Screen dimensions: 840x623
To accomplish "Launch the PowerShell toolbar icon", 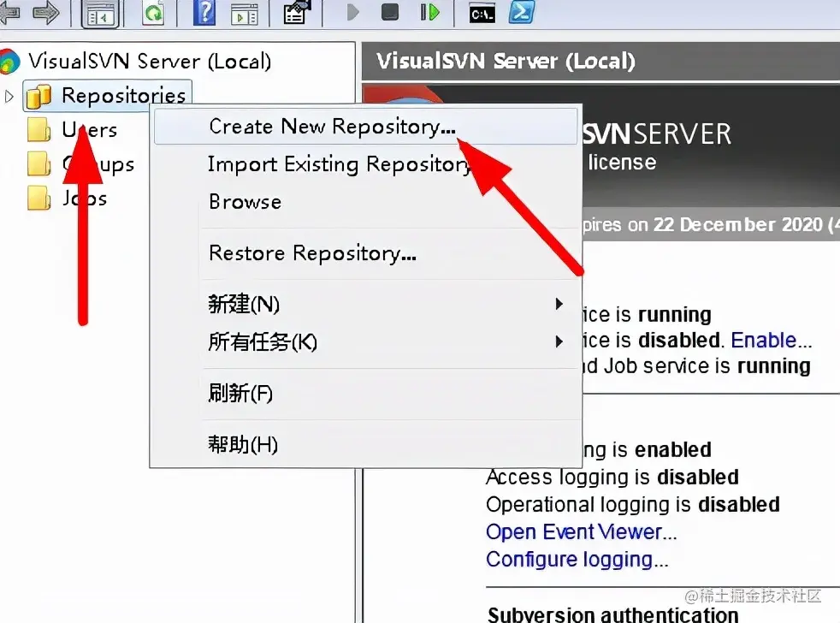I will [x=521, y=12].
